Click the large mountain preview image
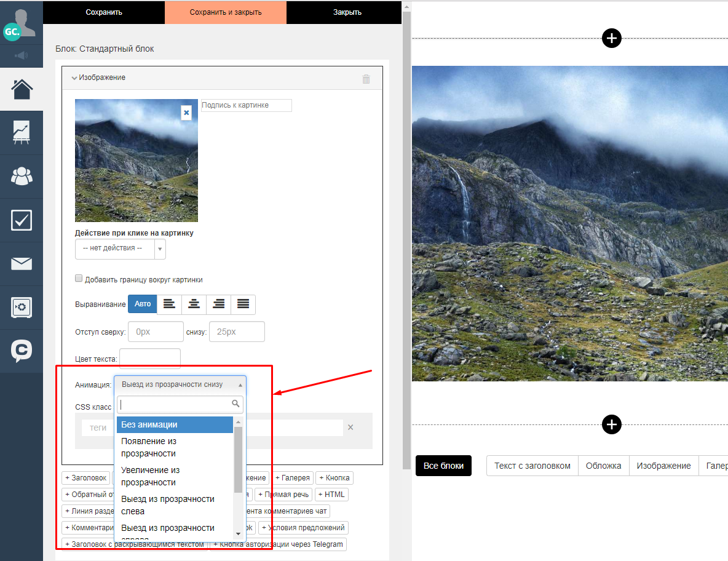The height and width of the screenshot is (561, 728). (570, 223)
